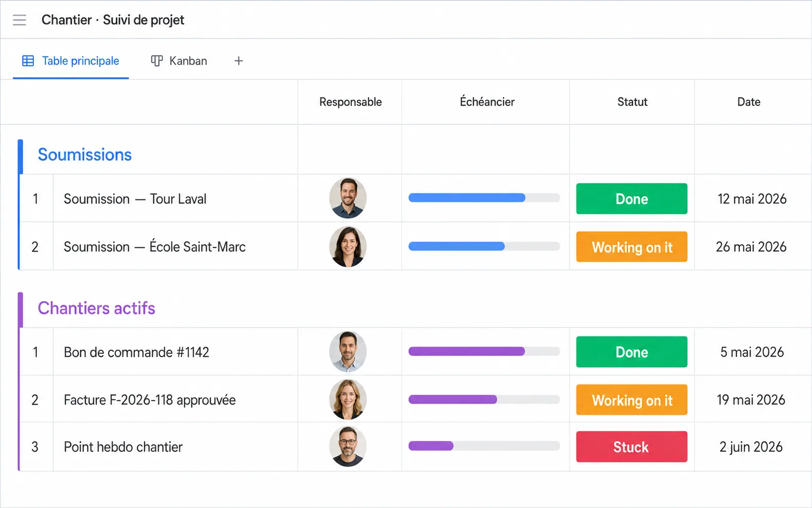812x508 pixels.
Task: Open item Bon de commande #1142
Action: coord(136,352)
